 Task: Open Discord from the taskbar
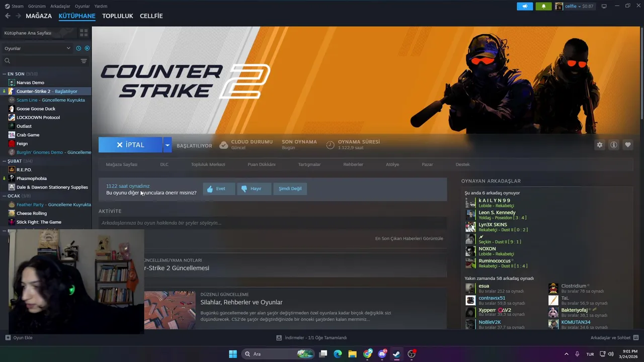[382, 354]
